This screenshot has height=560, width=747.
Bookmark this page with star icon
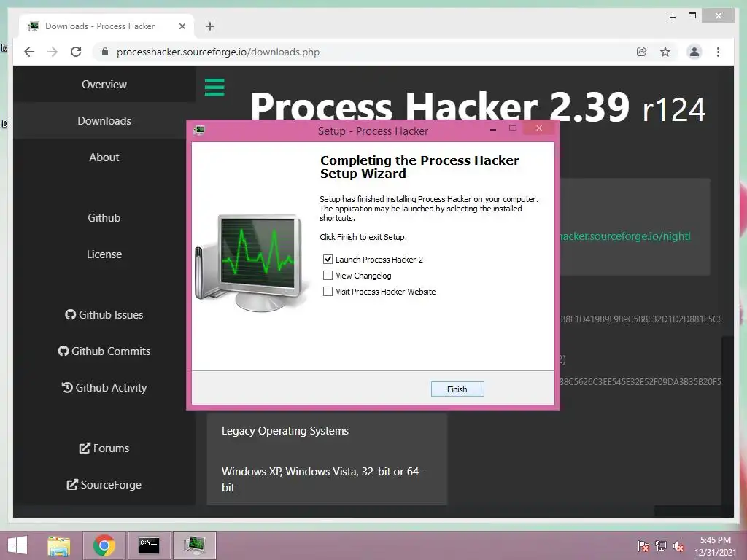[x=665, y=52]
